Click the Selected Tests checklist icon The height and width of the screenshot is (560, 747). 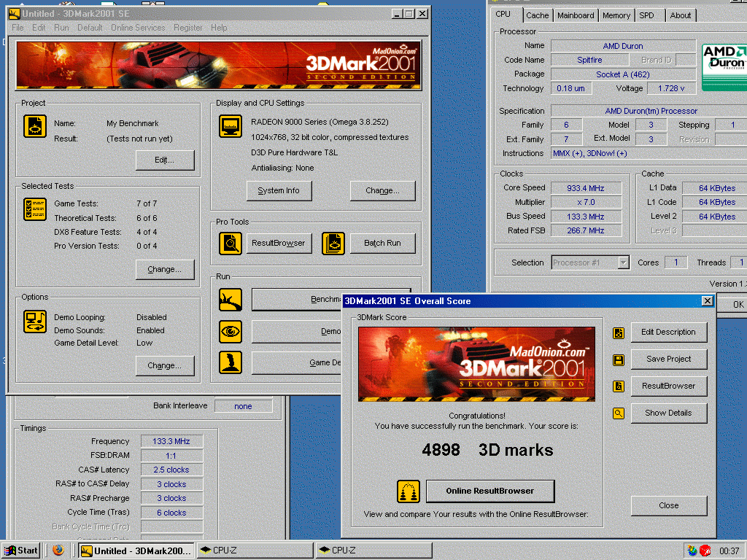click(x=35, y=209)
